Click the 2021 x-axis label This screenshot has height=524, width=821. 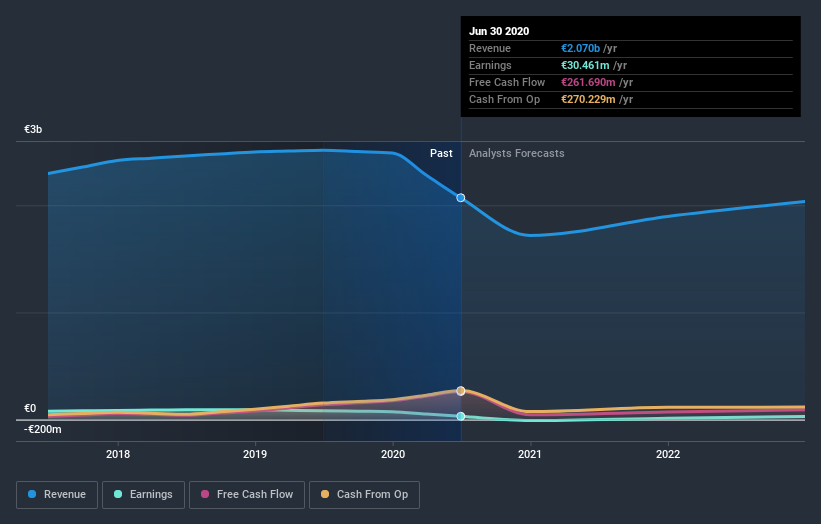tap(530, 454)
